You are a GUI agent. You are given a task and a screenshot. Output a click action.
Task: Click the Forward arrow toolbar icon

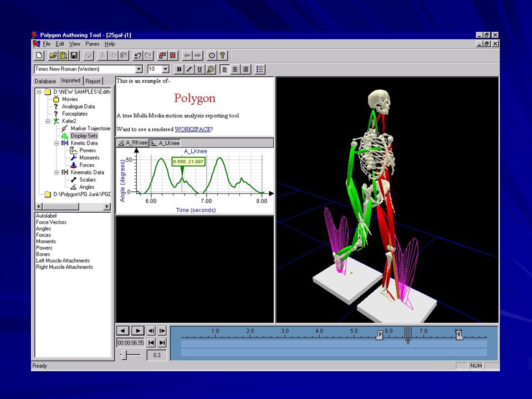198,55
